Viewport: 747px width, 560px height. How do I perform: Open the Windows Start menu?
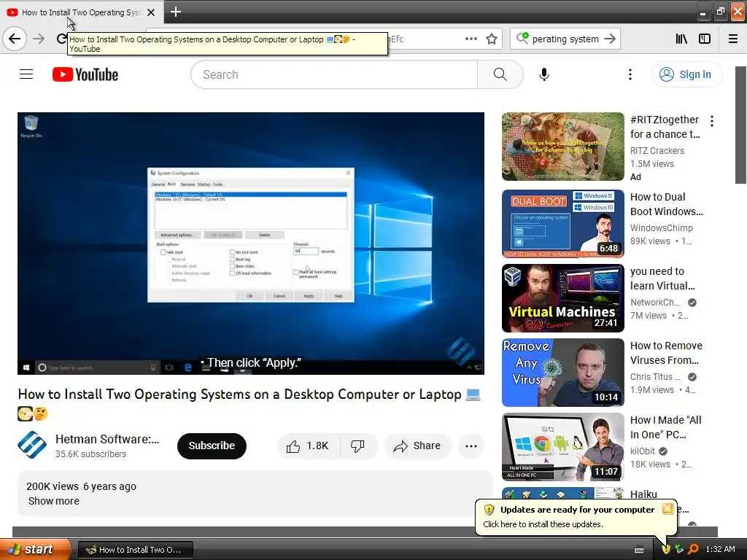(35, 549)
